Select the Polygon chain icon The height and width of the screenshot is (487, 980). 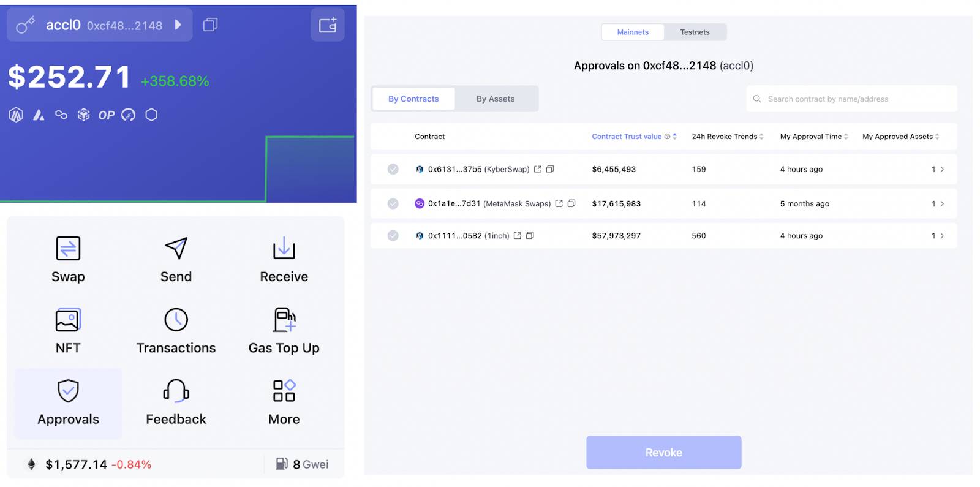coord(61,115)
